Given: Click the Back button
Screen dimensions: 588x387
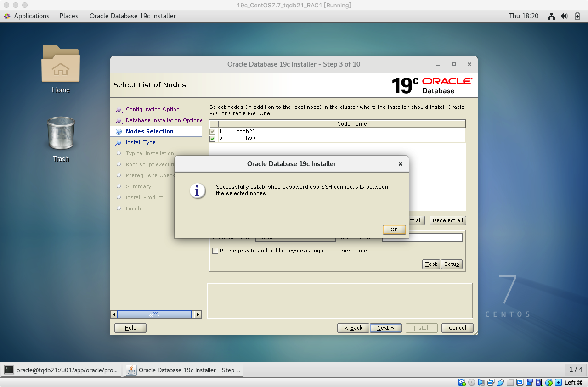Looking at the screenshot, I should (353, 328).
